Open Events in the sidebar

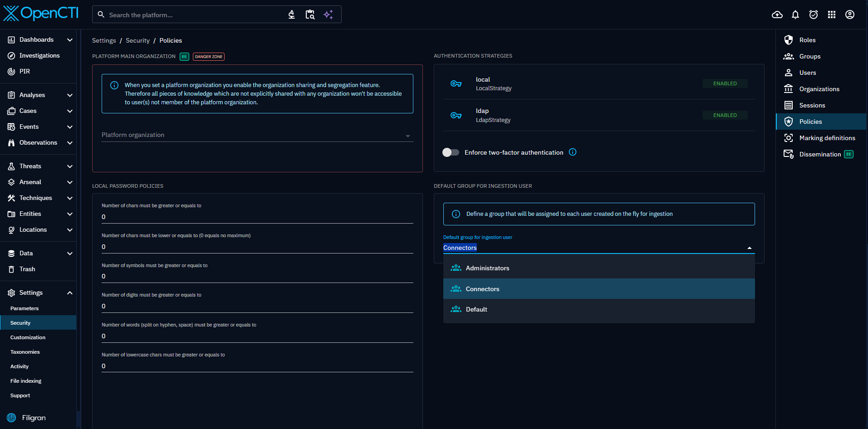(38, 127)
